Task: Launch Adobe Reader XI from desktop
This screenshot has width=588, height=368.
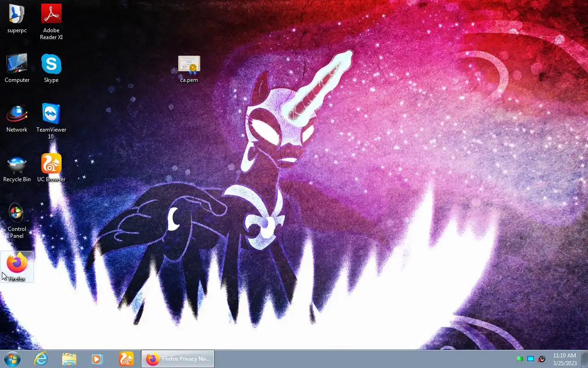Action: (51, 21)
